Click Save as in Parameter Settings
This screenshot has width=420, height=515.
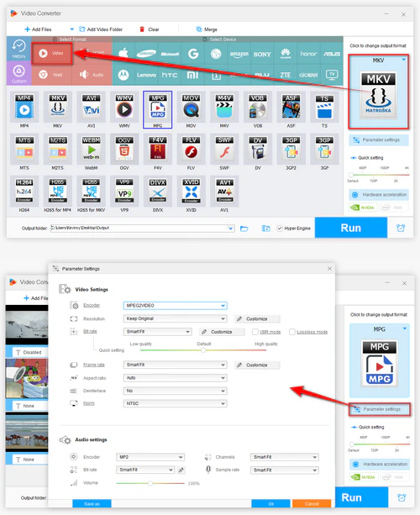[x=92, y=503]
